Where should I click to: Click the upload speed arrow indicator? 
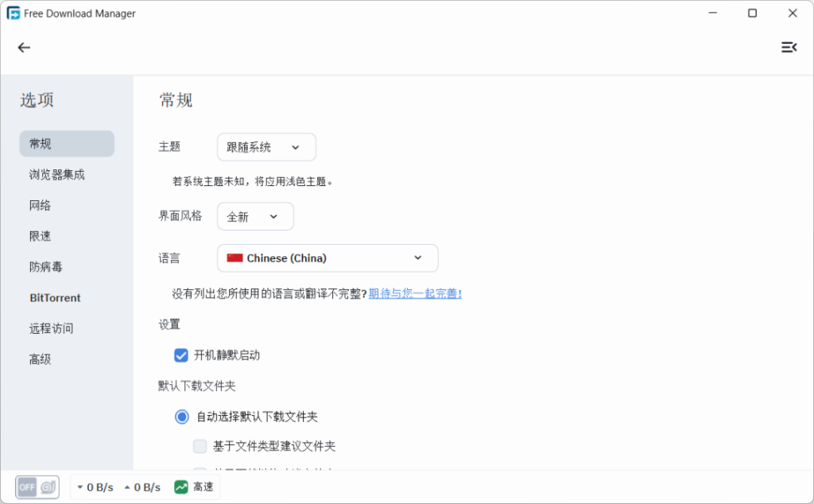pyautogui.click(x=127, y=487)
